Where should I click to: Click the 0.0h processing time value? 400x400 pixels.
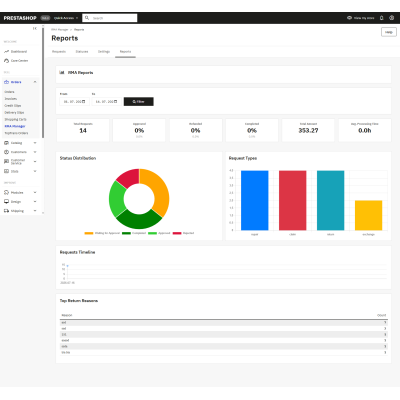click(365, 131)
